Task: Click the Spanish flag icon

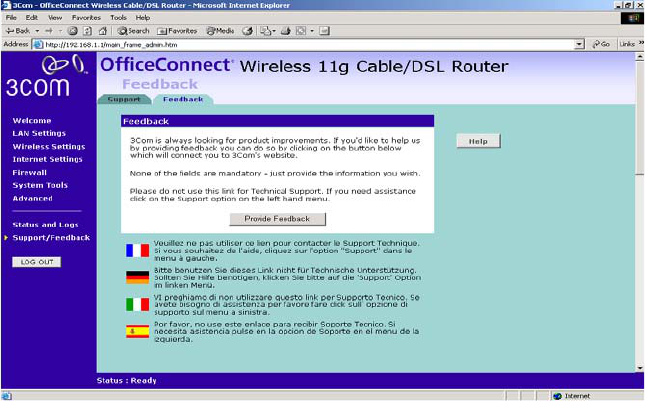Action: pos(137,331)
